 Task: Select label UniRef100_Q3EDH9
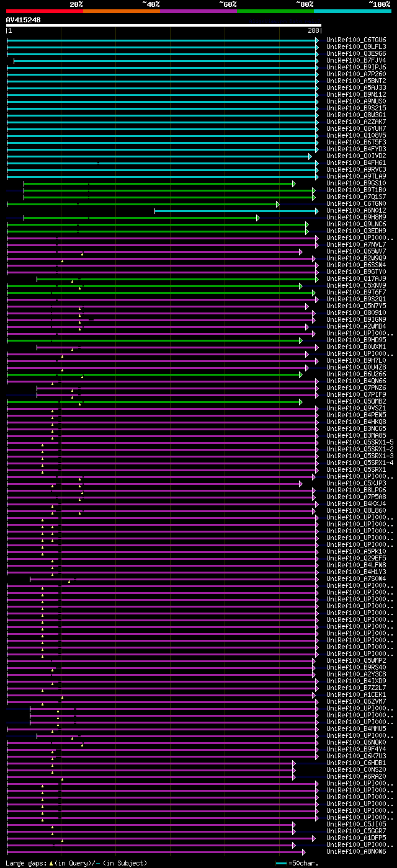point(356,231)
